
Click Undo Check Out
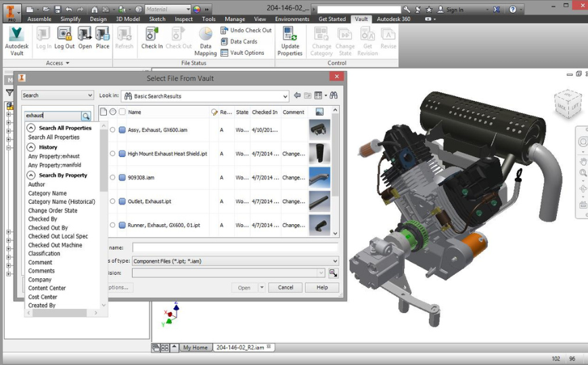[x=246, y=30]
